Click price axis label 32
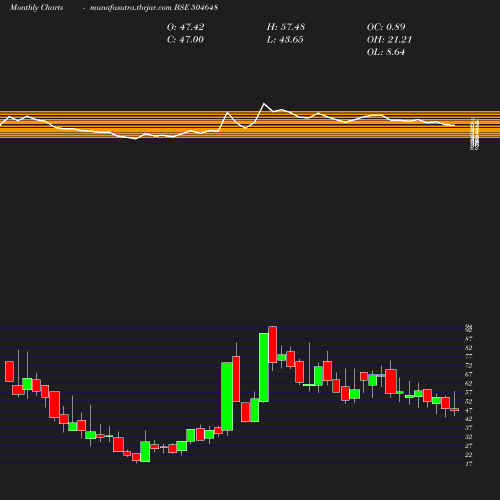 (x=469, y=437)
